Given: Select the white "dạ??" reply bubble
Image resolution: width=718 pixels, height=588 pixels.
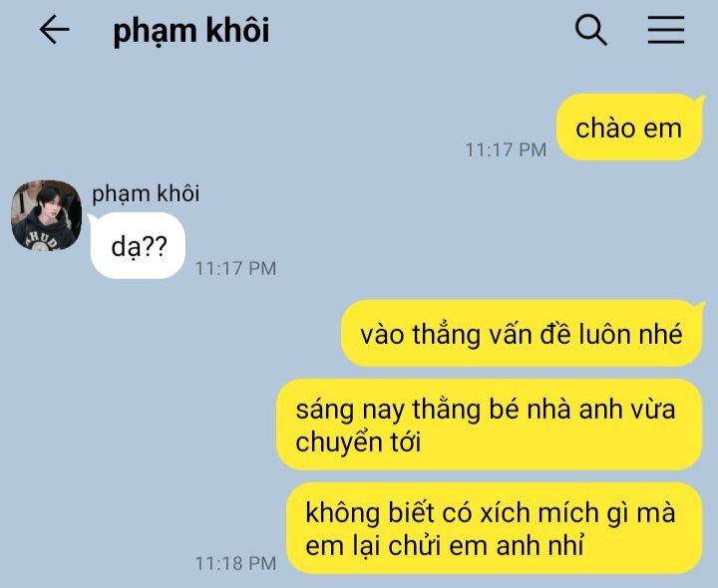Looking at the screenshot, I should coord(138,246).
